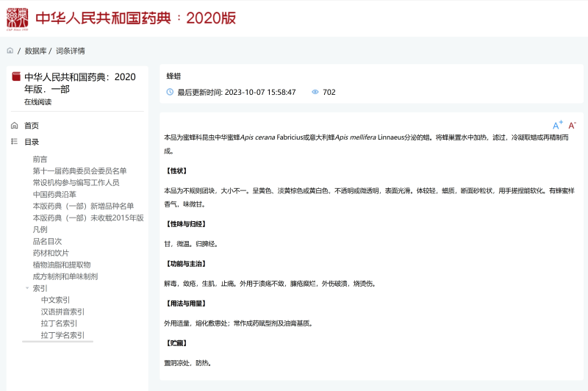Click the timestamp 2023-10-07 15:58:47
588x391 pixels.
coord(260,92)
